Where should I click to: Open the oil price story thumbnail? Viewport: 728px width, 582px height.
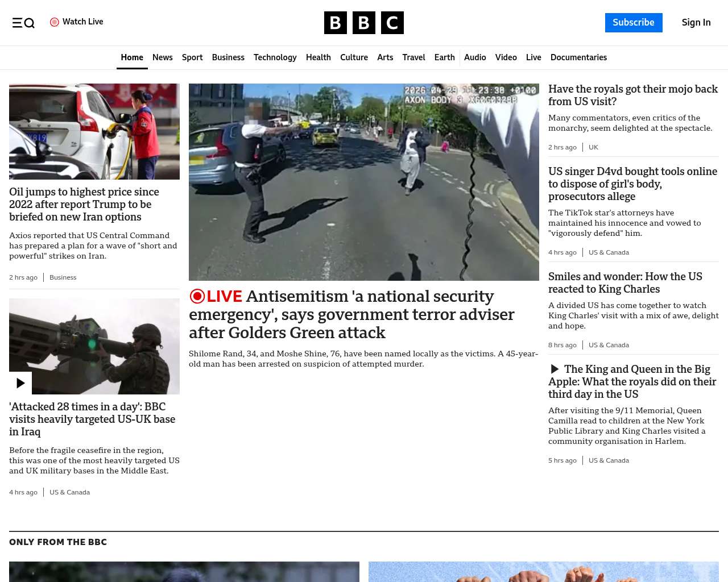click(x=94, y=131)
